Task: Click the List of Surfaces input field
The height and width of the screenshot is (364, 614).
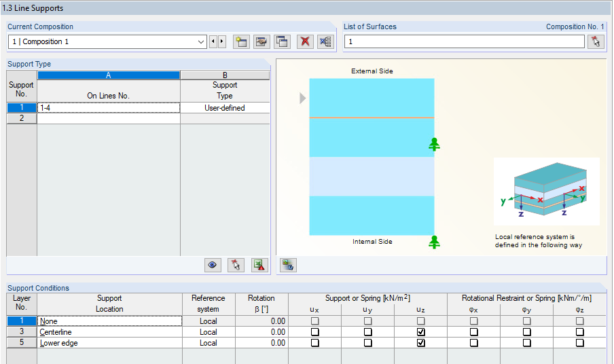Action: [x=464, y=41]
